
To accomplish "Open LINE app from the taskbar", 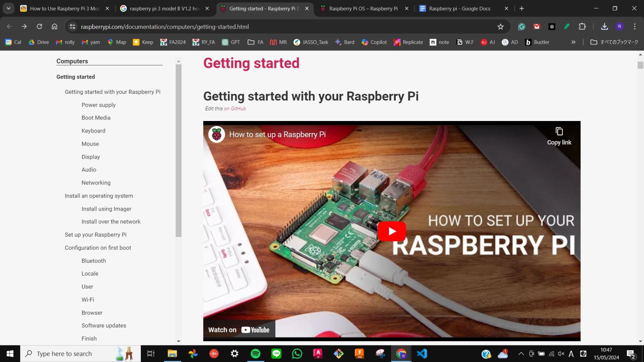I will [x=276, y=354].
